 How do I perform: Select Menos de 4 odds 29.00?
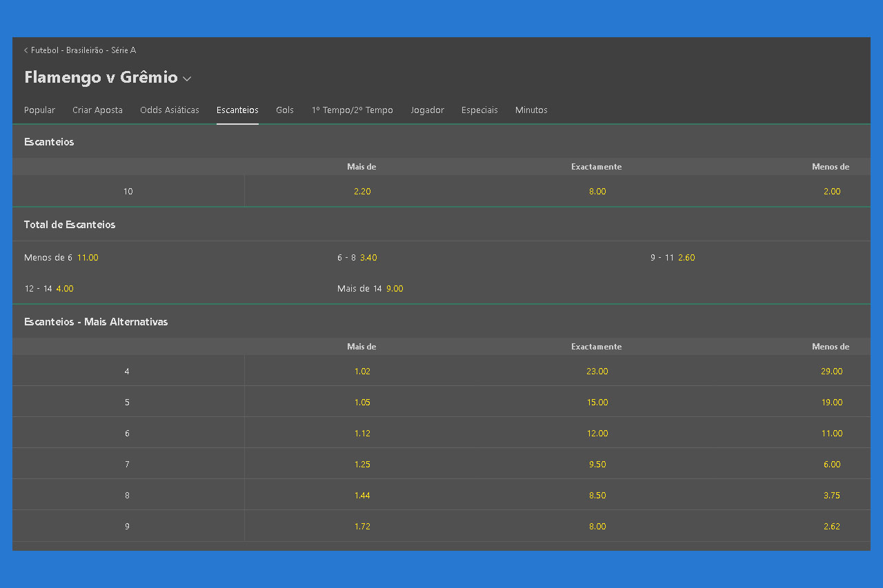(x=832, y=372)
